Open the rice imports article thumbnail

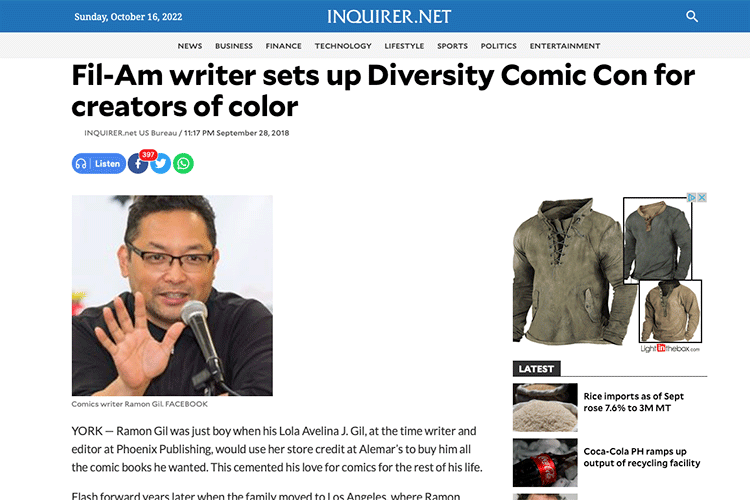click(545, 407)
